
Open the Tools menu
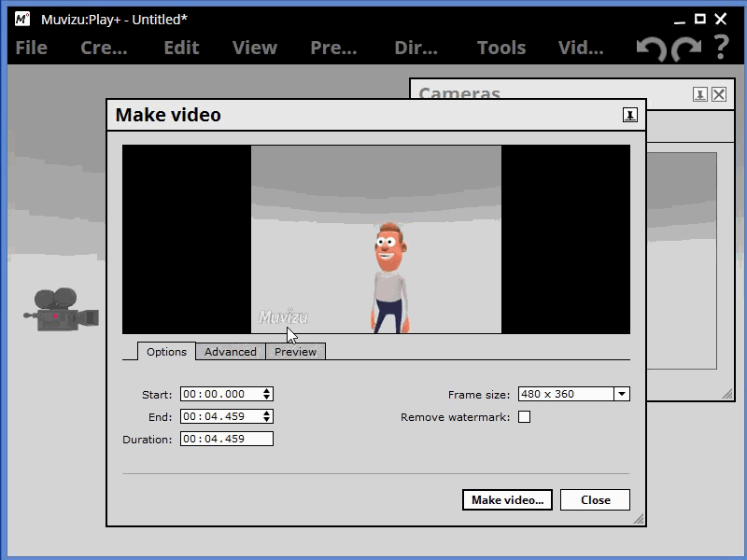pyautogui.click(x=501, y=48)
